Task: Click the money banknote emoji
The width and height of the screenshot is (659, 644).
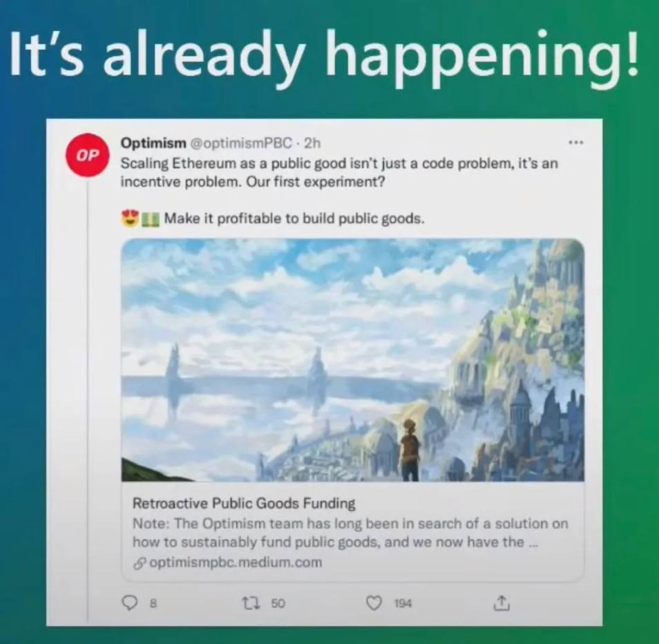Action: coord(150,219)
